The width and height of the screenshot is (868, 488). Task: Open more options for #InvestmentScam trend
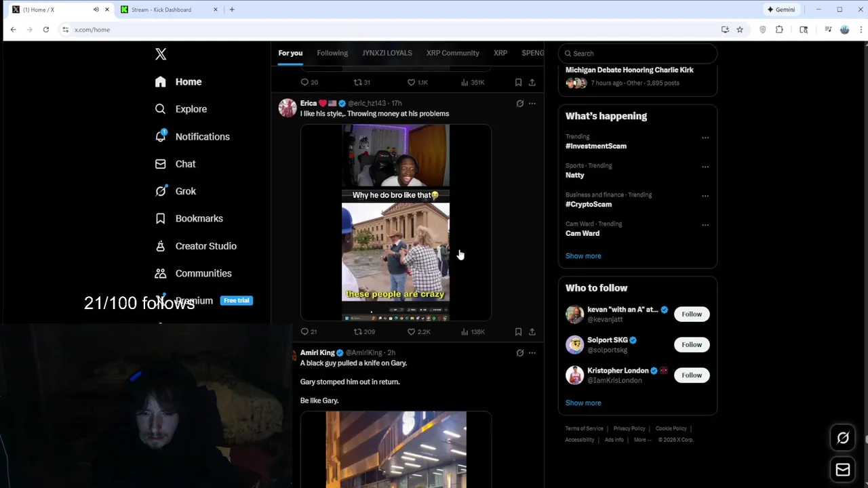[x=705, y=138]
